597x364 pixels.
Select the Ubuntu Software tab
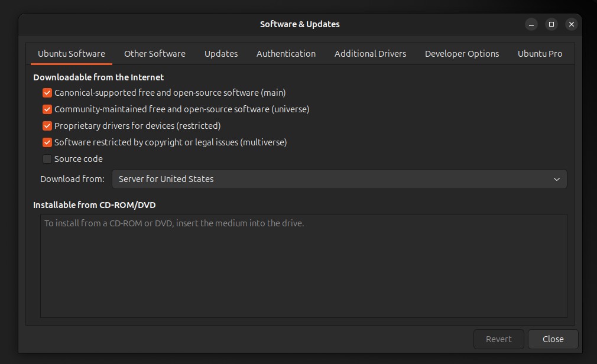[72, 54]
